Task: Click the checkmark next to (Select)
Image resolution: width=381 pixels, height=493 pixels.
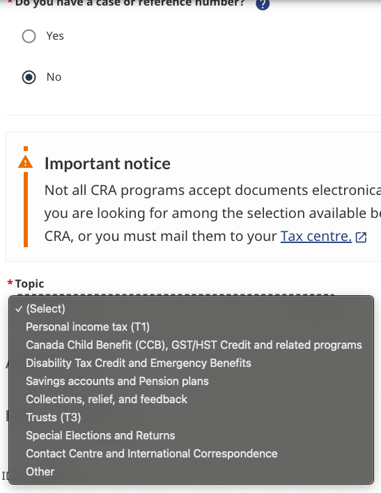Action: [x=18, y=309]
